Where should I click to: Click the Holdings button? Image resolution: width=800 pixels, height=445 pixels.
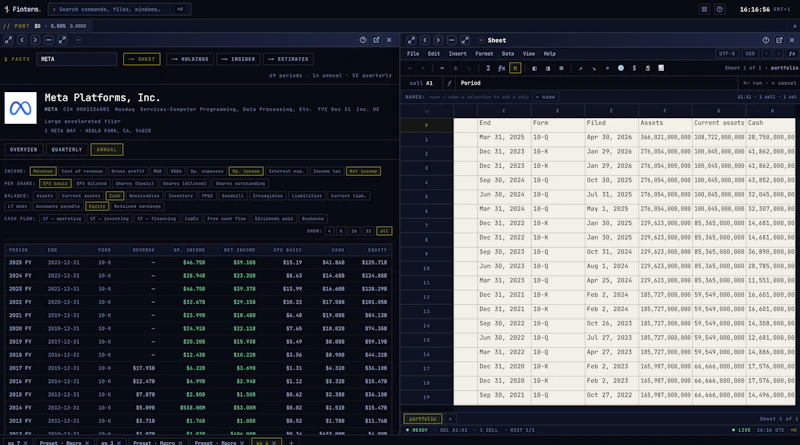[190, 59]
